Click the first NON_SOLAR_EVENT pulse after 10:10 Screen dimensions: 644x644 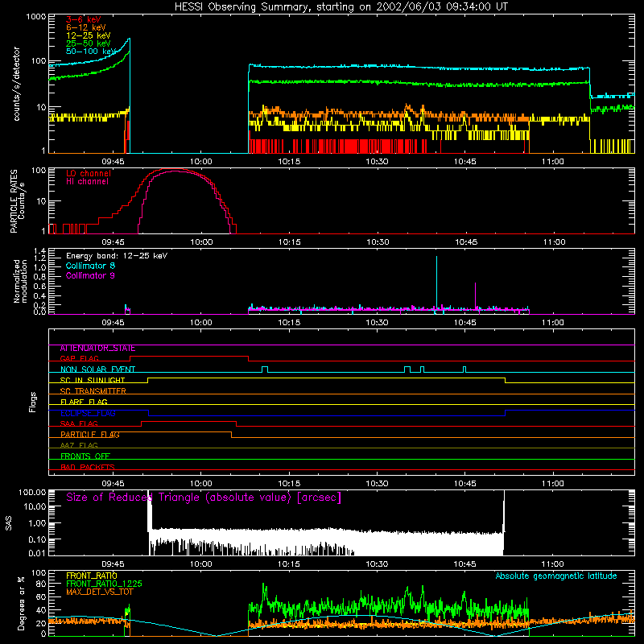(x=265, y=369)
